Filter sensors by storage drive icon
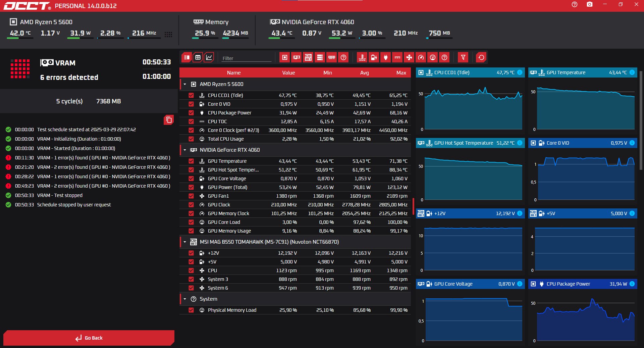Viewport: 644px width, 348px height. (320, 57)
